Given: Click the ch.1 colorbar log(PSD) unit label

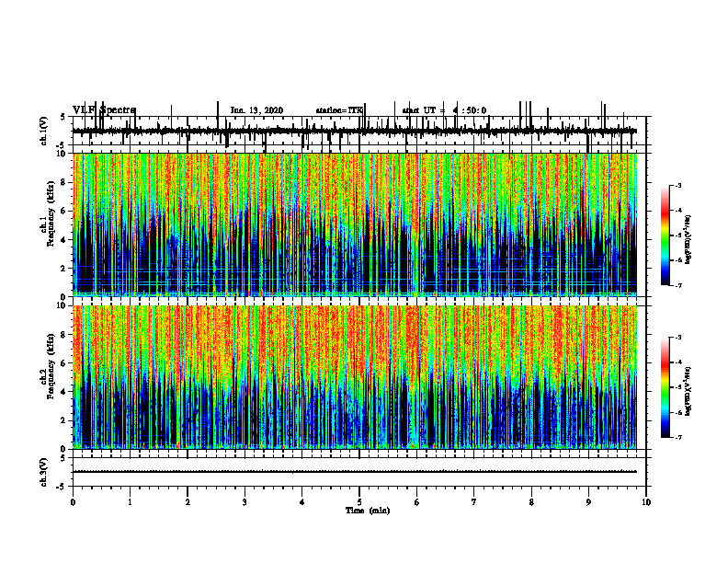Looking at the screenshot, I should (688, 239).
